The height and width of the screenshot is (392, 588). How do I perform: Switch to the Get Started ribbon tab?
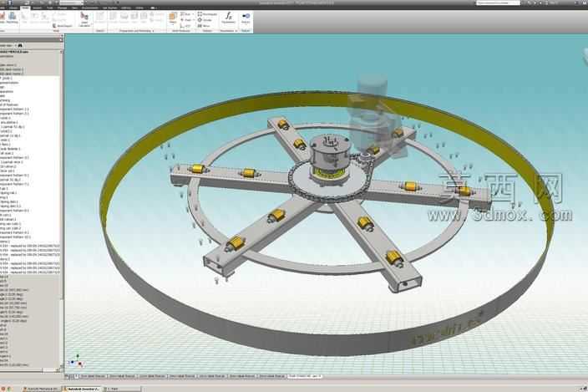[110, 8]
